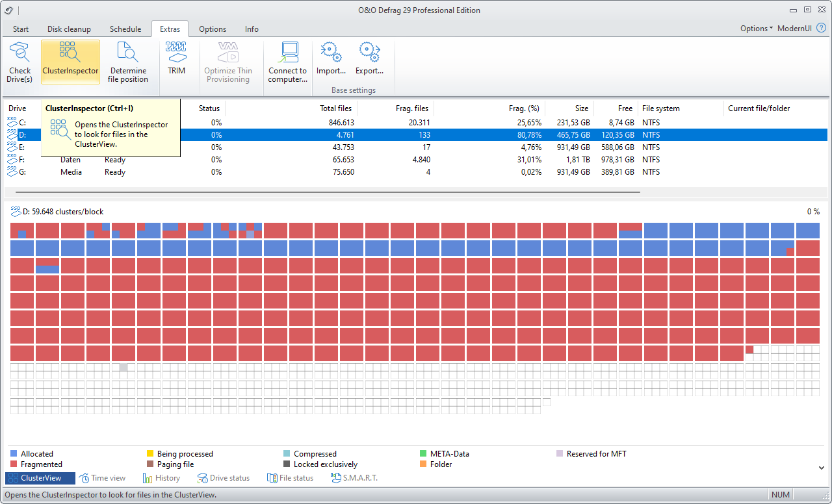Select the gray cluster block in empty area
Image resolution: width=832 pixels, height=504 pixels.
tap(123, 368)
